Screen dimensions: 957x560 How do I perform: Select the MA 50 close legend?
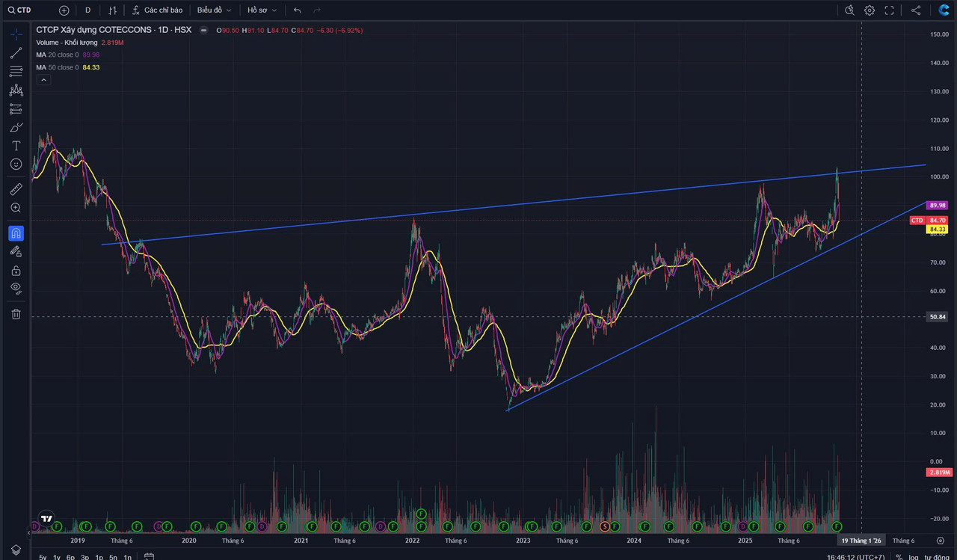(58, 67)
